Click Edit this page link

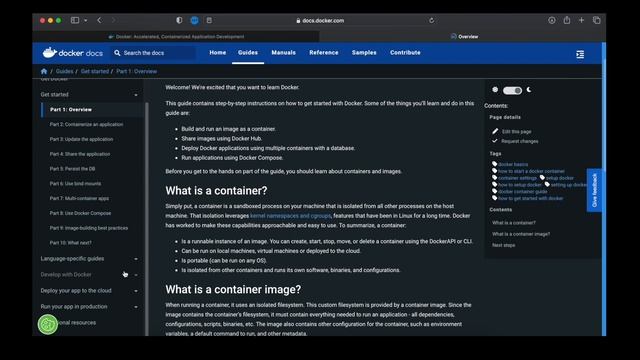coord(516,131)
